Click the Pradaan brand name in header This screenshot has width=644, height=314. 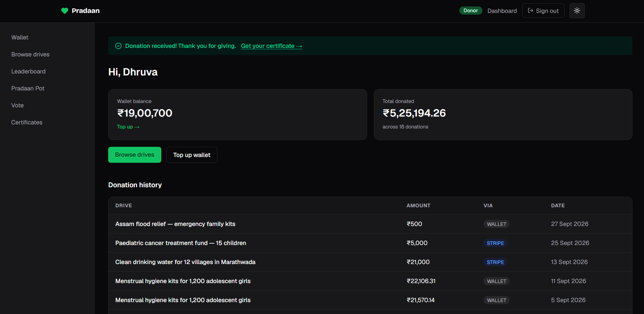coord(86,11)
